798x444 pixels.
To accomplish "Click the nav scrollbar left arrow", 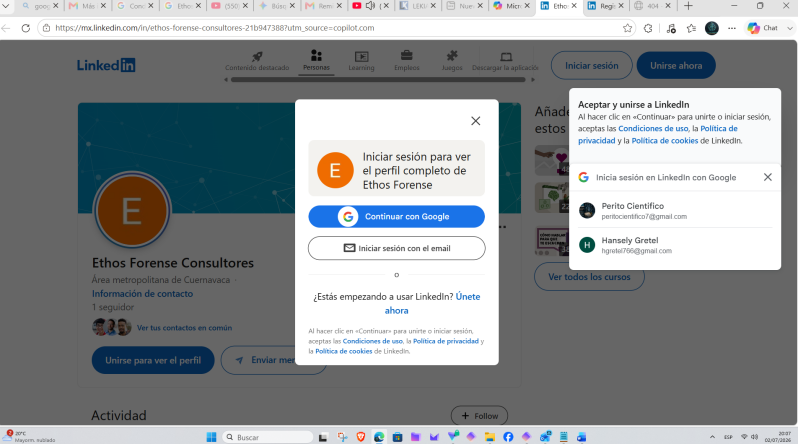I will click(226, 80).
